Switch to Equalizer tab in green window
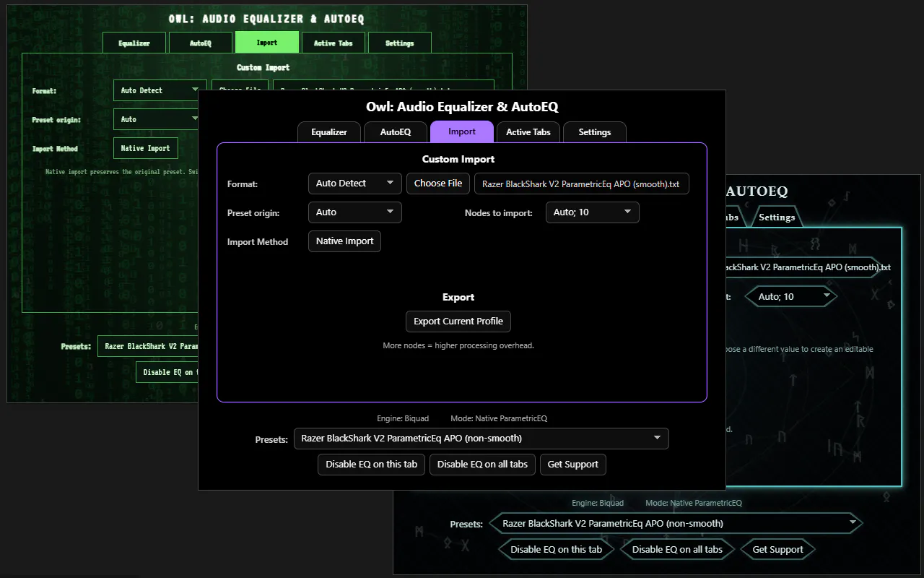 point(134,43)
